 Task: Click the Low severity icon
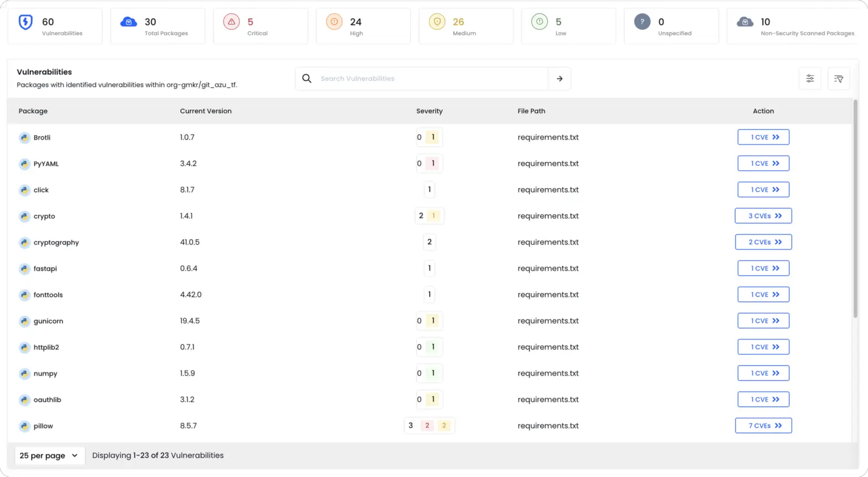(x=540, y=22)
